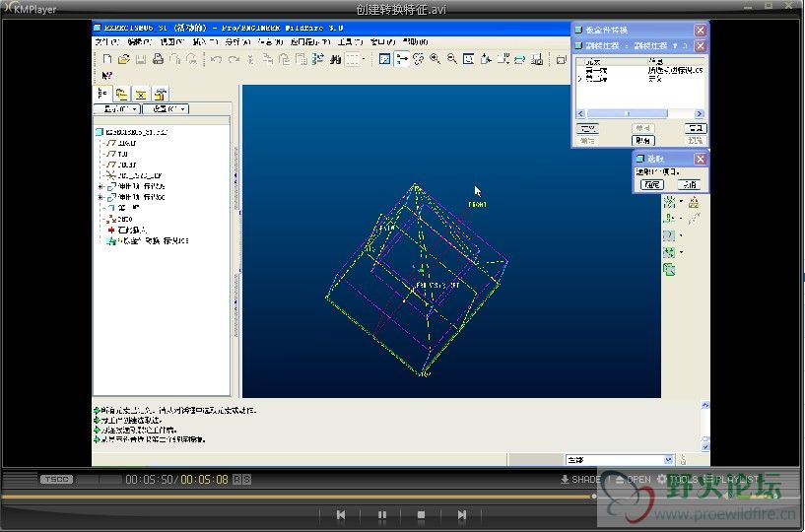Select the last conversion feature in model tree

point(148,240)
